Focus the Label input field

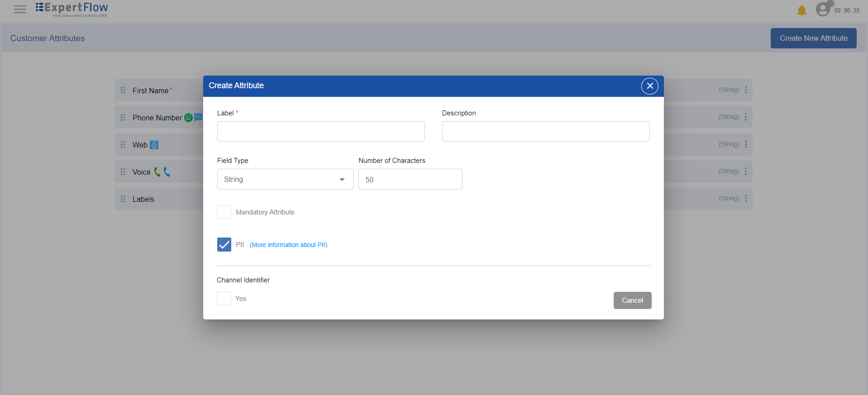pyautogui.click(x=321, y=132)
